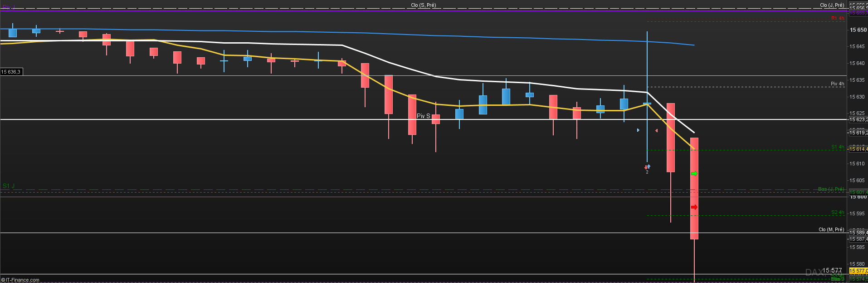Select the purple horizontal line at top
This screenshot has height=283, width=868.
pyautogui.click(x=424, y=11)
